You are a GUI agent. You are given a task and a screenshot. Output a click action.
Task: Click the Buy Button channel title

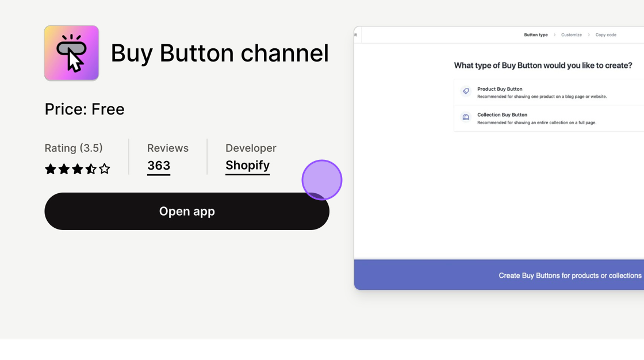point(220,53)
